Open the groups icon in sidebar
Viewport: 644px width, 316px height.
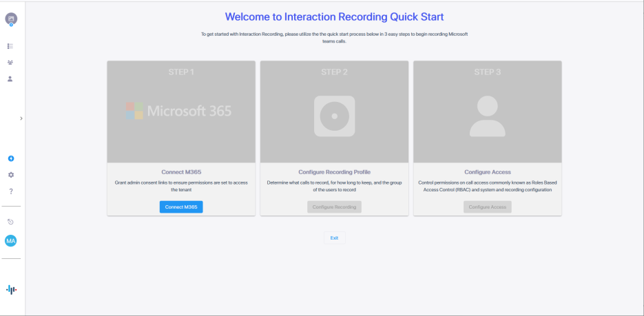(x=10, y=63)
